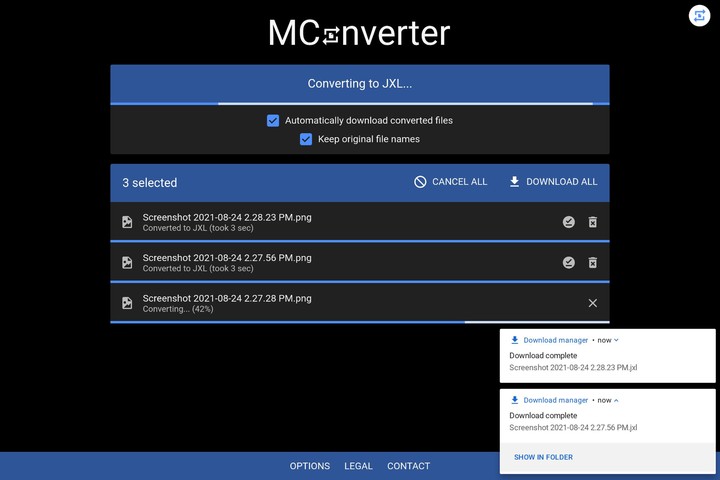The height and width of the screenshot is (480, 720).
Task: Click the MConverter icon in top-right corner
Action: click(699, 16)
